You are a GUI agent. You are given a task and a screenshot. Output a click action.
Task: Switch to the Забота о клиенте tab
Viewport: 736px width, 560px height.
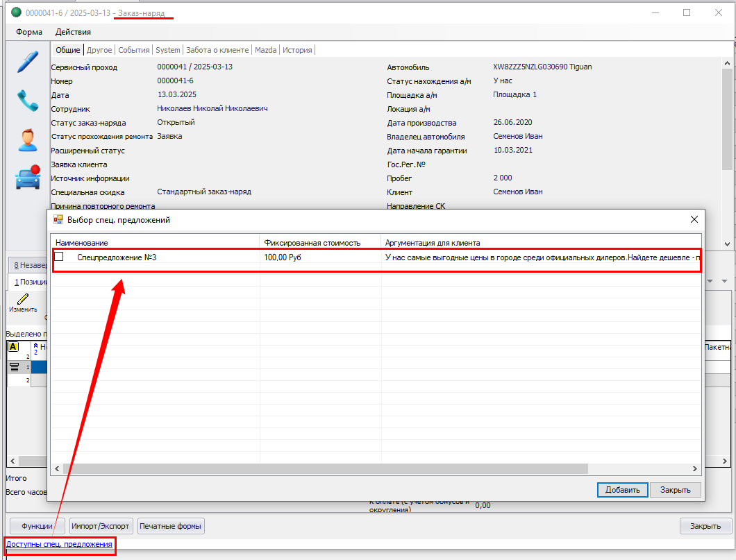click(x=217, y=50)
